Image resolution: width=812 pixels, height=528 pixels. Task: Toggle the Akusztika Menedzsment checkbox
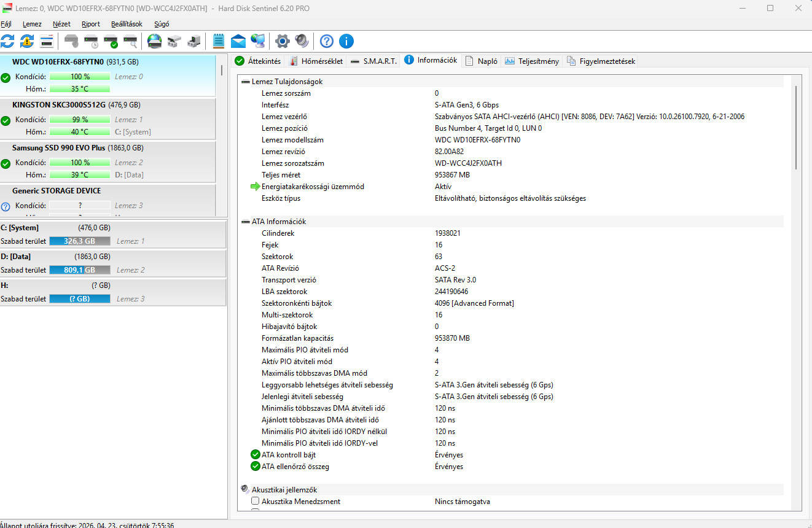[256, 501]
